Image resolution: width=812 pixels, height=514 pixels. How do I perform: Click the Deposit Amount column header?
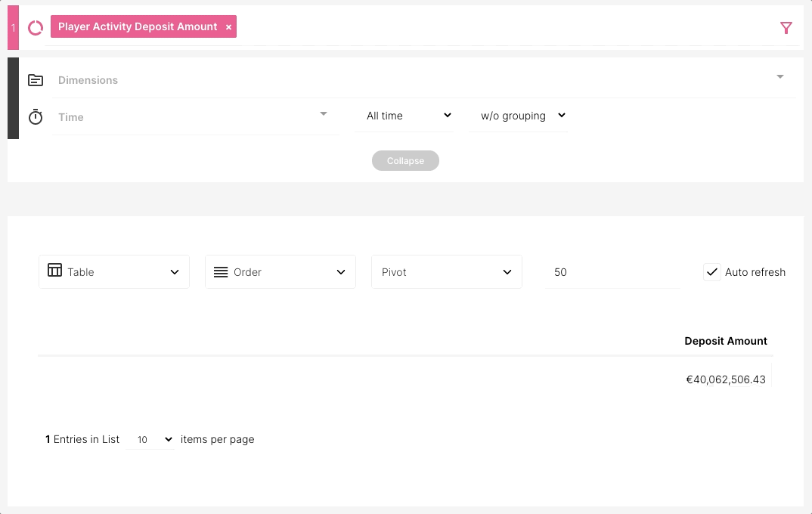(x=726, y=341)
